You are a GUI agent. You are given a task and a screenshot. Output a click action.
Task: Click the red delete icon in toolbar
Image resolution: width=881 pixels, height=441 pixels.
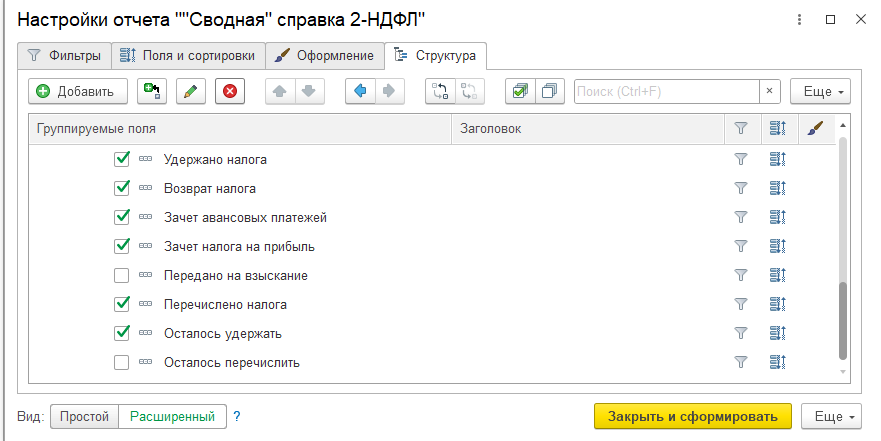coord(230,91)
